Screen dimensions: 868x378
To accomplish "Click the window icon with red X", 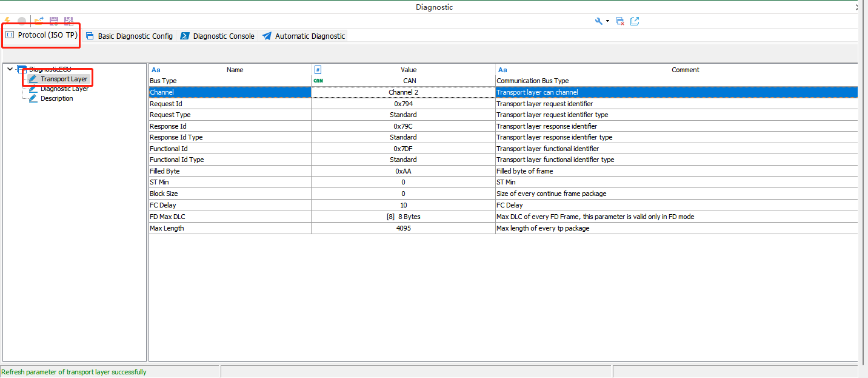I will tap(619, 21).
